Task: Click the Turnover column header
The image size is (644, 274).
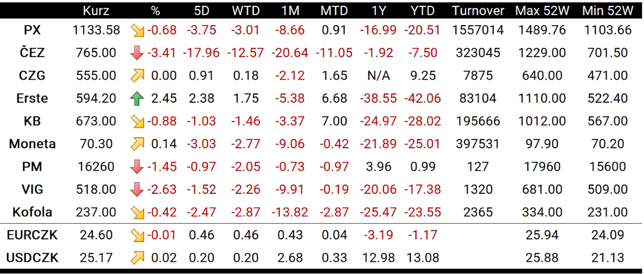Action: (x=478, y=10)
